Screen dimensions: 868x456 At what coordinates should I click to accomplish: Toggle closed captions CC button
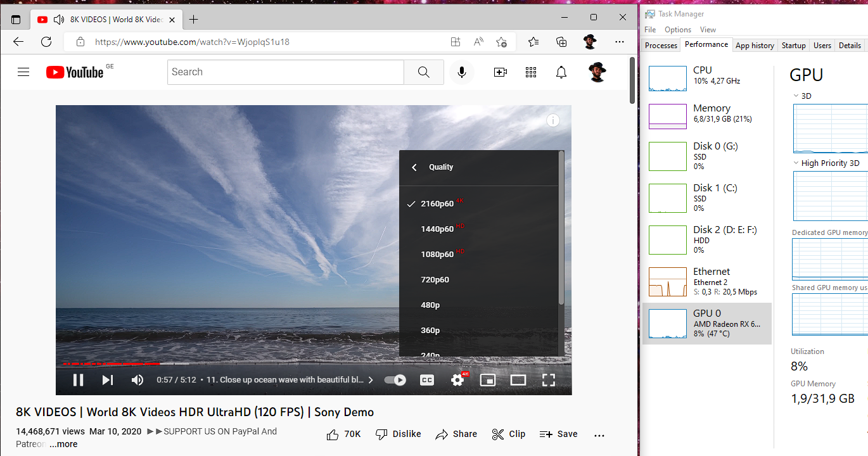pyautogui.click(x=427, y=380)
